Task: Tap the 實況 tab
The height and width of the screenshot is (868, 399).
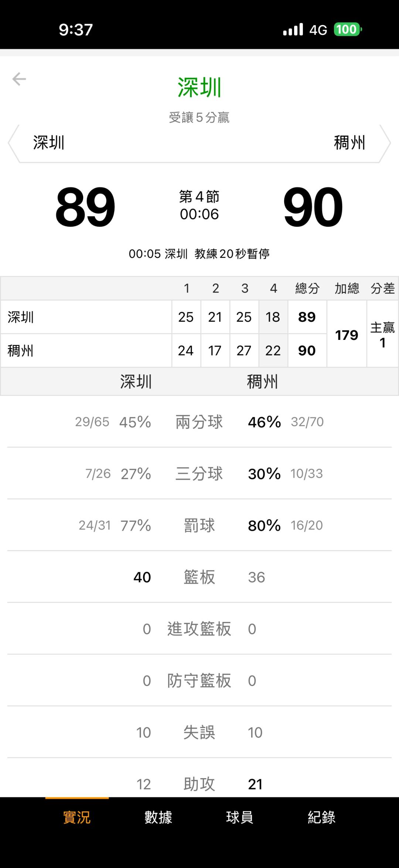Action: 77,817
